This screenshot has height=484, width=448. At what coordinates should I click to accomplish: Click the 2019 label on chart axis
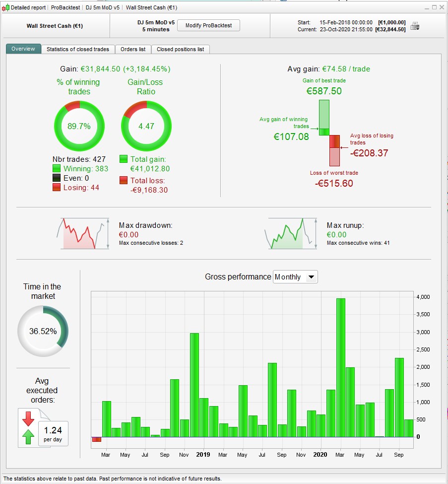tap(203, 454)
